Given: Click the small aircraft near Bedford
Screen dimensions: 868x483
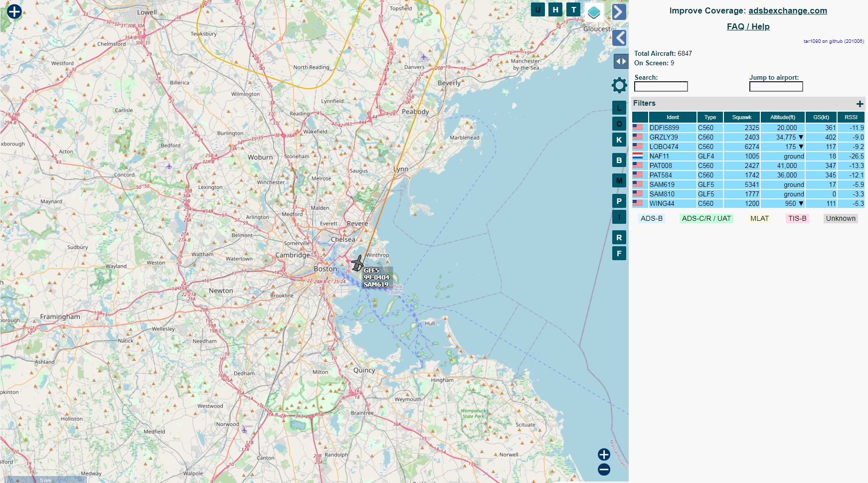Looking at the screenshot, I should click(x=169, y=166).
